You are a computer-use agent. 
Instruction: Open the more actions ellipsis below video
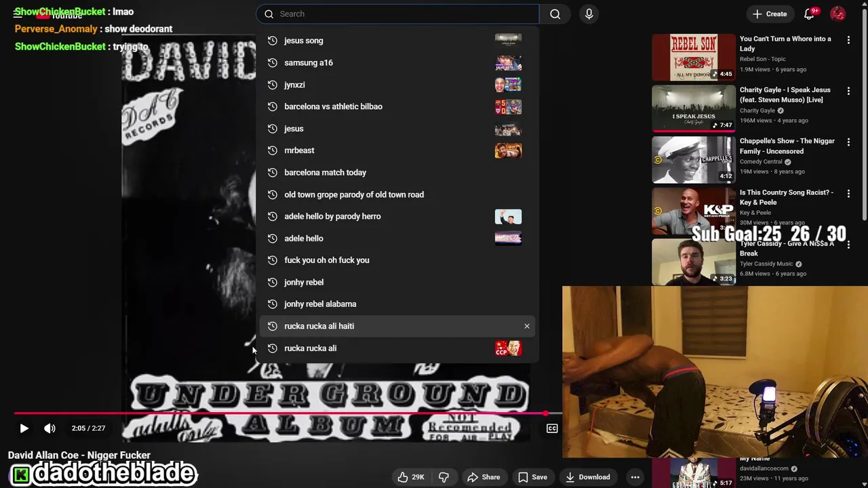click(635, 477)
